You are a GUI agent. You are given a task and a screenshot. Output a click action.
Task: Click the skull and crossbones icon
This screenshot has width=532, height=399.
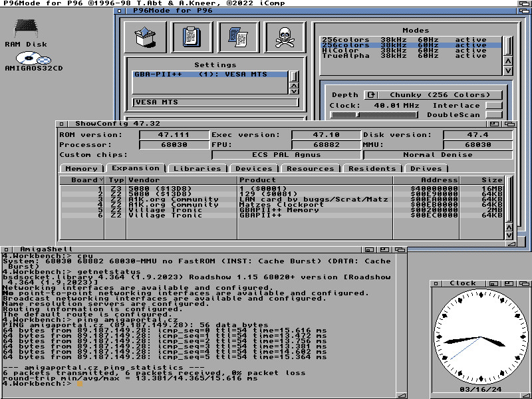click(x=285, y=37)
